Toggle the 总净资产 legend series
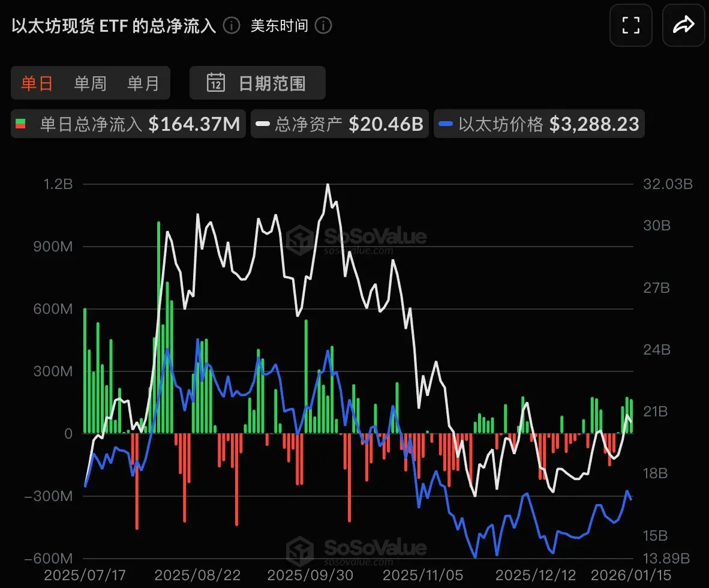The width and height of the screenshot is (709, 588). (340, 124)
